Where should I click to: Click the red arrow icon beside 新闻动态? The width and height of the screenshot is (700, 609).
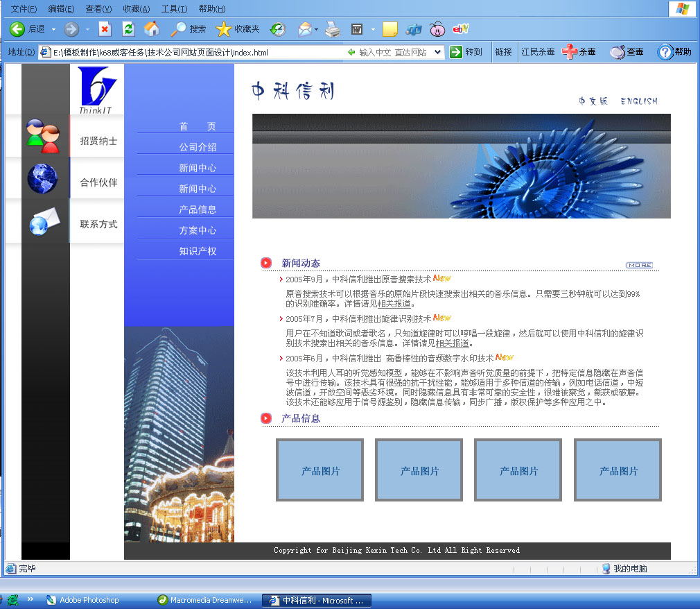click(x=266, y=263)
